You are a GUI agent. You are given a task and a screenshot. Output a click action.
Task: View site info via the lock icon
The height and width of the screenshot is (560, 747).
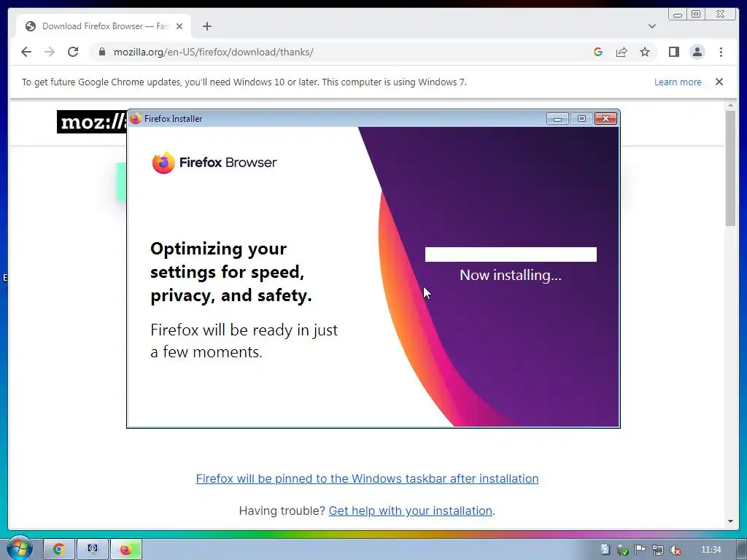pos(101,52)
